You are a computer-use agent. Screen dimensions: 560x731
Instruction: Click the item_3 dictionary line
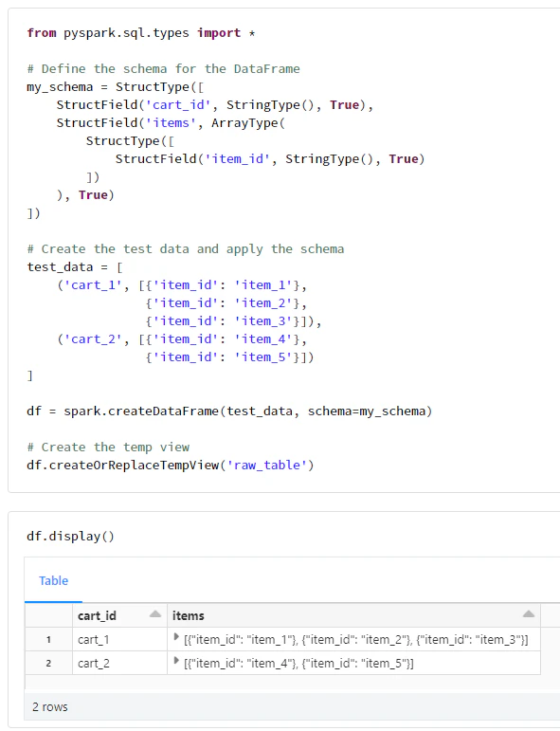coord(233,321)
